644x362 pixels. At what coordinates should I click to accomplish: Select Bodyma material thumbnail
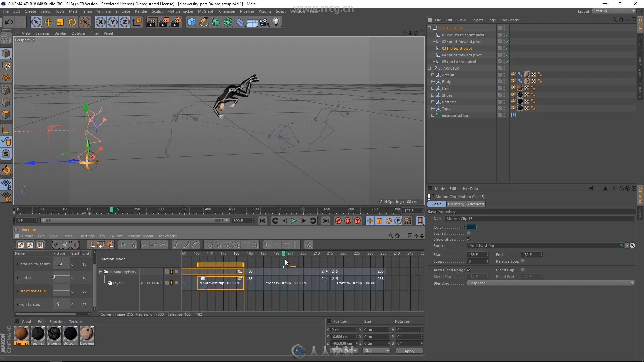point(87,336)
